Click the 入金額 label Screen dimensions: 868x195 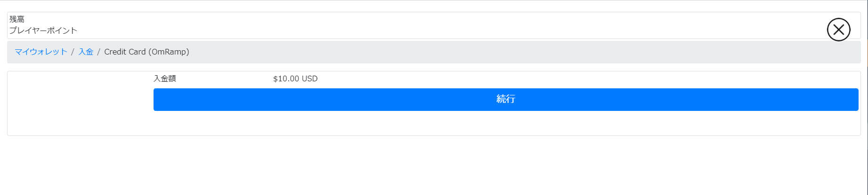(x=165, y=78)
